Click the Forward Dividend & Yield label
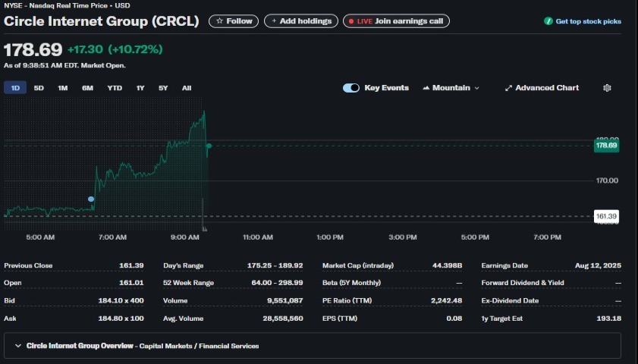Screen dimensions: 638x364 click(x=523, y=283)
